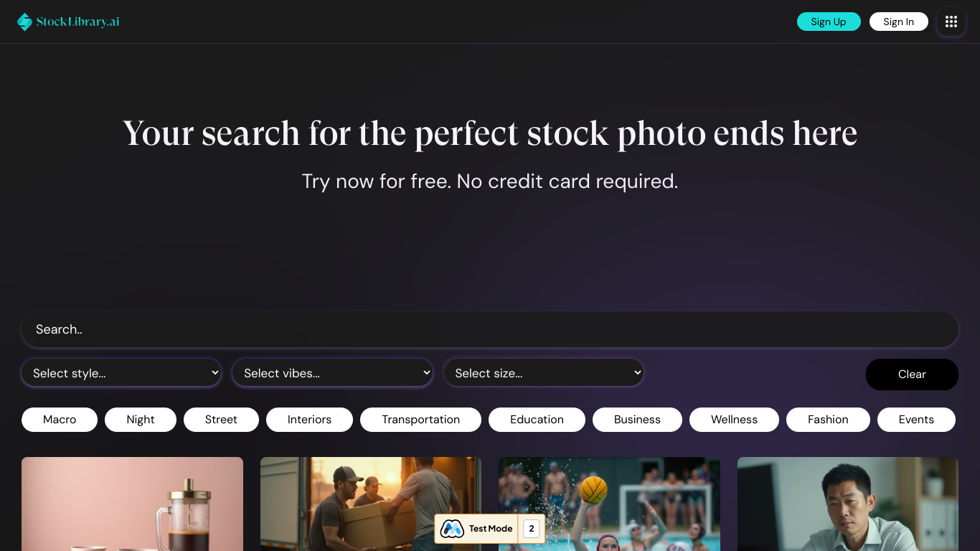Image resolution: width=980 pixels, height=551 pixels.
Task: Open the apps grid menu icon
Action: [x=951, y=22]
